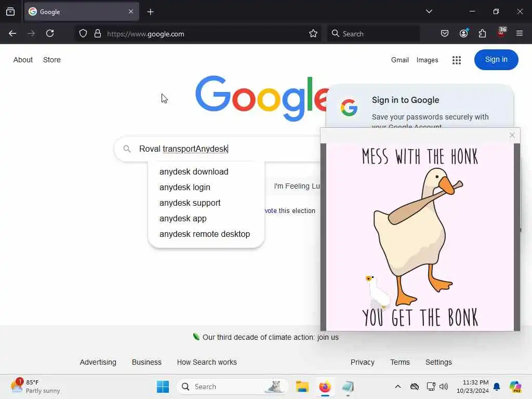Open File Explorer from taskbar
This screenshot has width=532, height=399.
coord(302,387)
